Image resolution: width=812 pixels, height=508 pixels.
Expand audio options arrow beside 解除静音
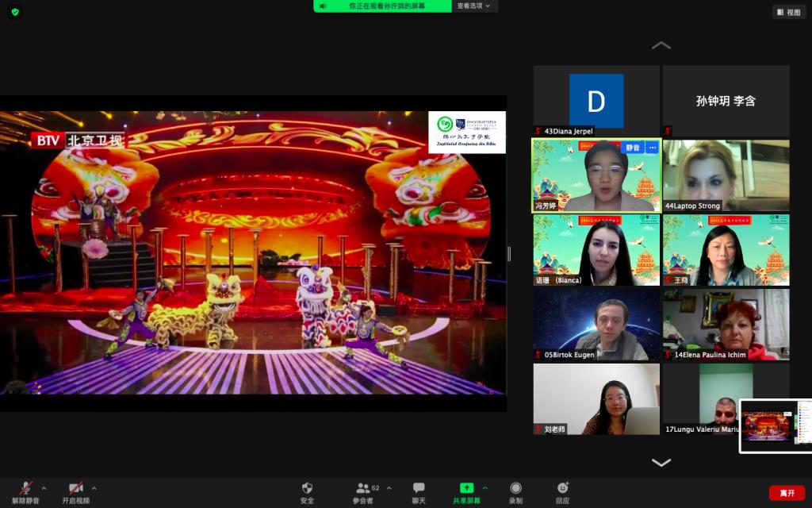(44, 488)
